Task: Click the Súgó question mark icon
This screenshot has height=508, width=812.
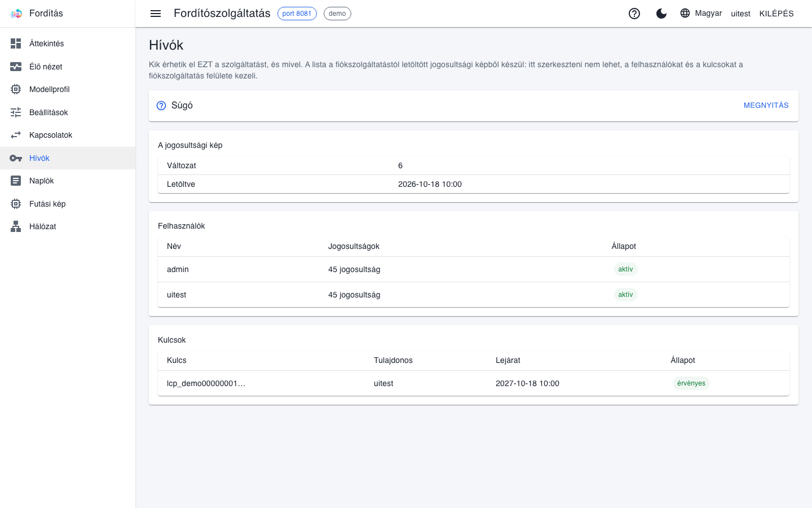Action: coord(161,106)
